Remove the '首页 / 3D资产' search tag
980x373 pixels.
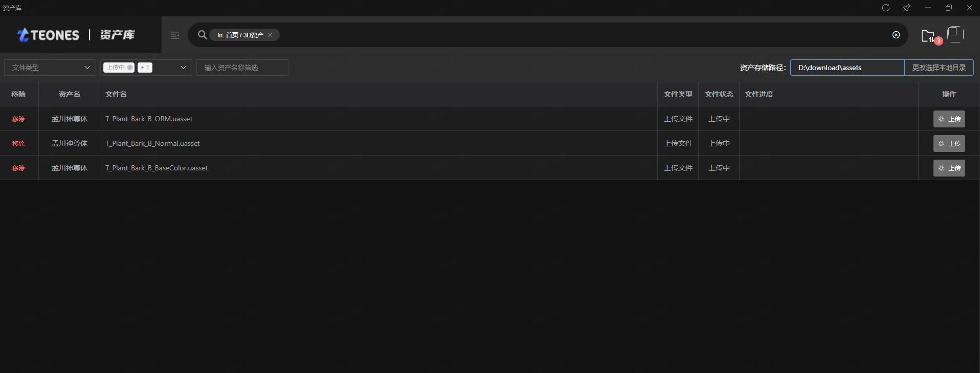coord(270,35)
